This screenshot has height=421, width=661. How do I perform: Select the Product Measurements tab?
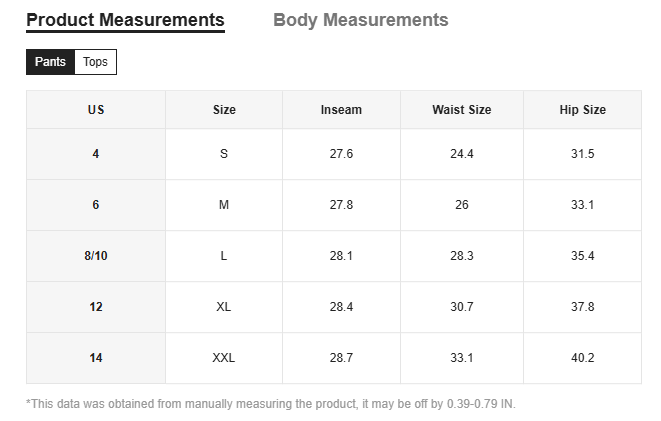(x=125, y=20)
